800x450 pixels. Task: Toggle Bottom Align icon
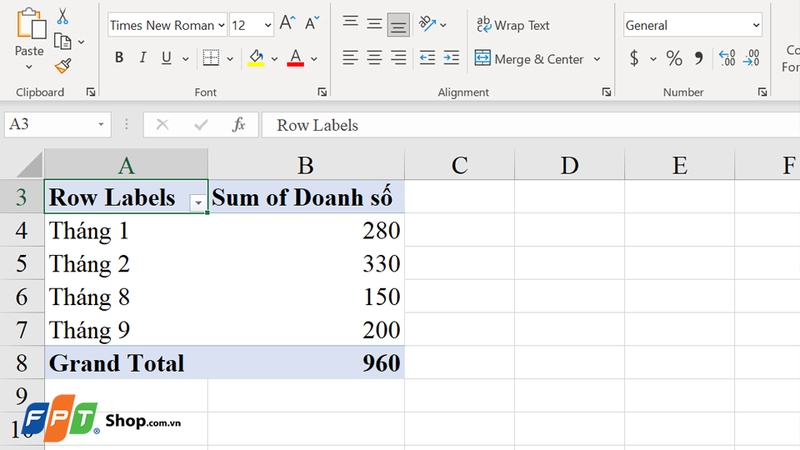tap(398, 25)
